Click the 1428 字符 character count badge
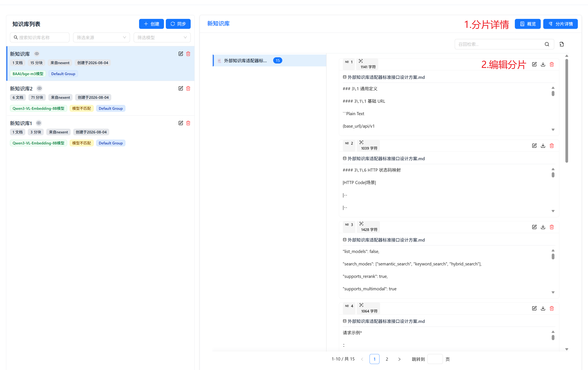588x370 pixels. [368, 227]
